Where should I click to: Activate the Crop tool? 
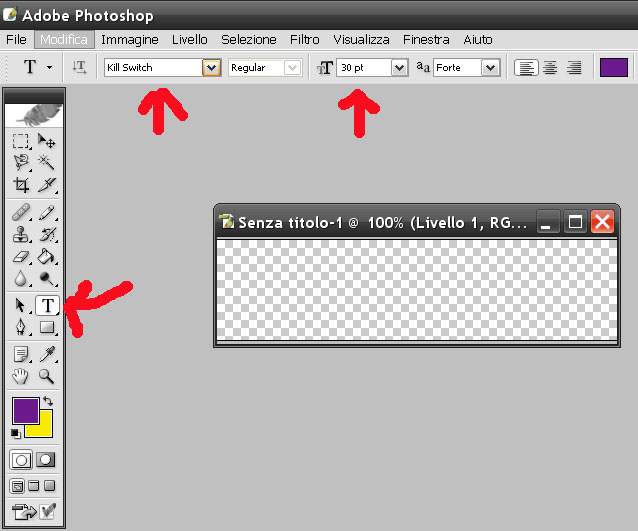coord(20,185)
